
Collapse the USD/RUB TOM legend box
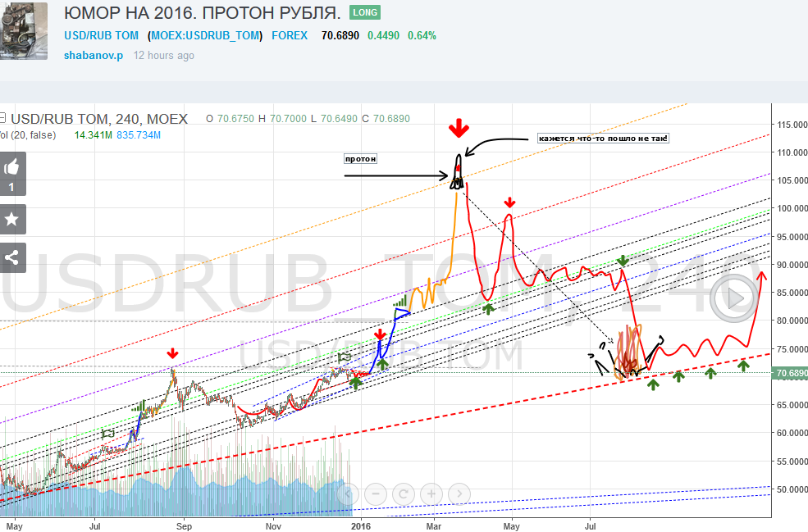[x=3, y=119]
